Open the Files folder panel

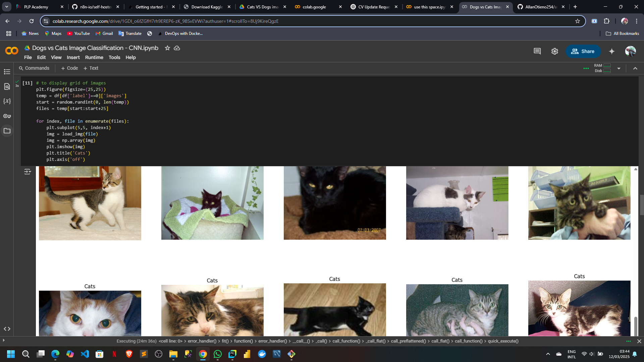click(7, 131)
